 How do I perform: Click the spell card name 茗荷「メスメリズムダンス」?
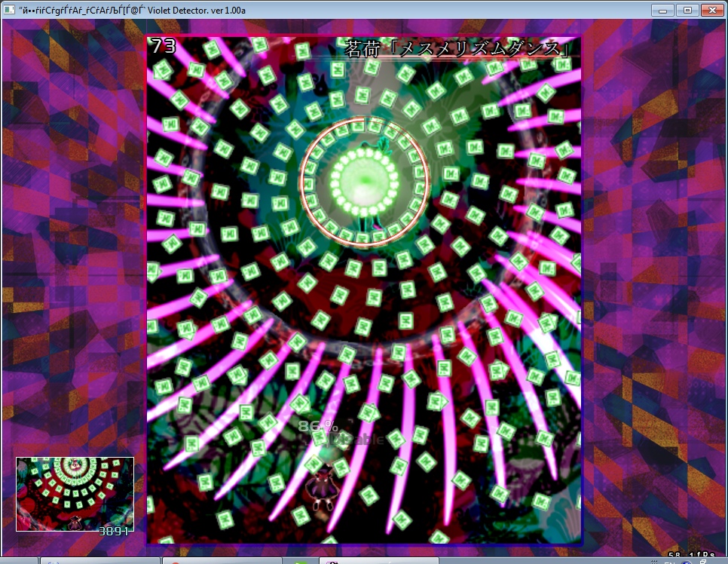coord(457,48)
